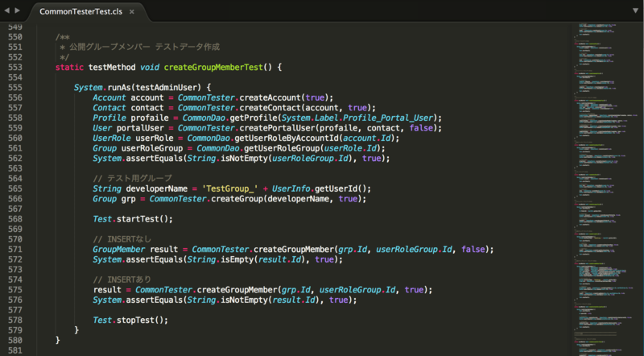Click the '// INSERTなし' comment
644x356 pixels.
(x=122, y=239)
